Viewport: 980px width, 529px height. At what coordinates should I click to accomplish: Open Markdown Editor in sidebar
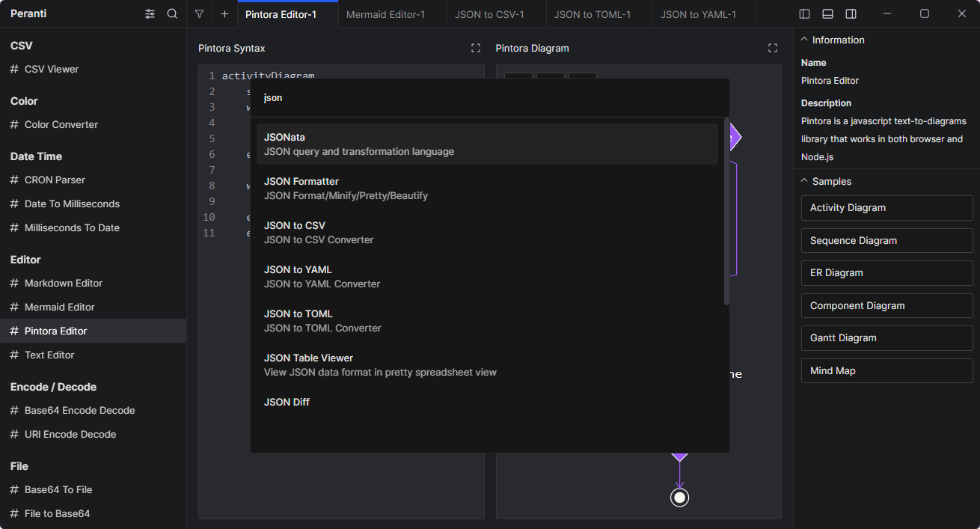coord(93,283)
